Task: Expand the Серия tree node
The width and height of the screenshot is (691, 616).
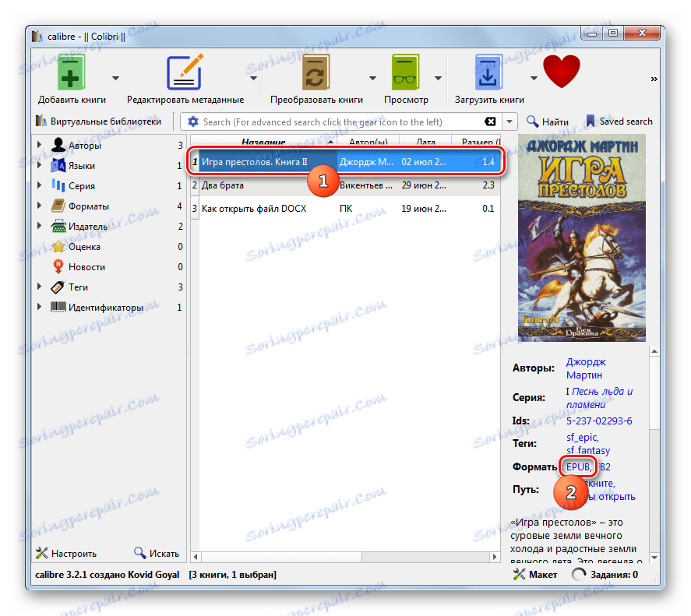Action: point(39,185)
